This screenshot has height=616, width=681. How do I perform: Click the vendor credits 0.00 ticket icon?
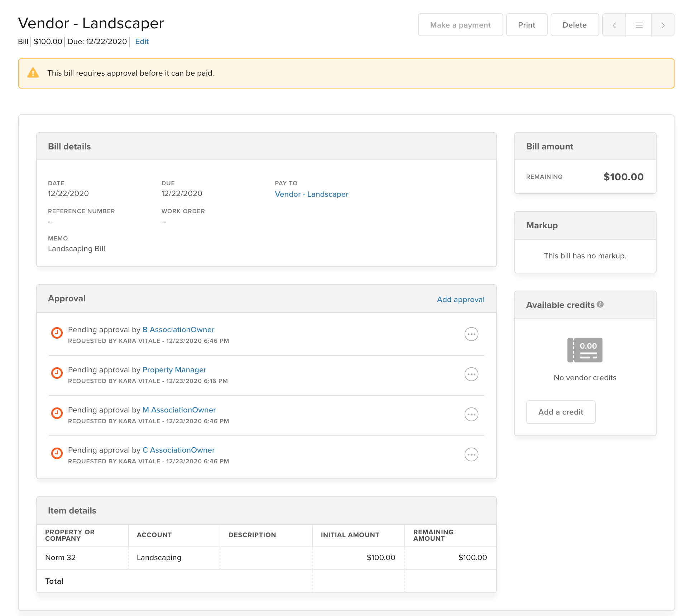pos(585,350)
